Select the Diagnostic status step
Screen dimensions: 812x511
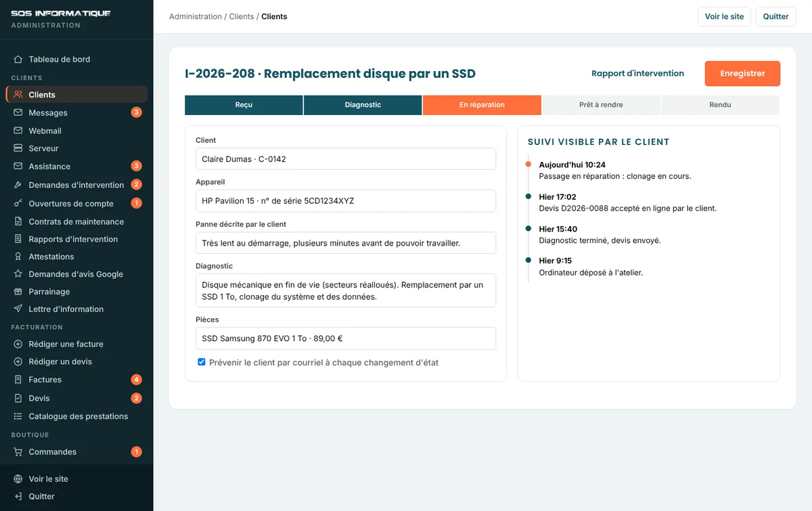click(363, 105)
